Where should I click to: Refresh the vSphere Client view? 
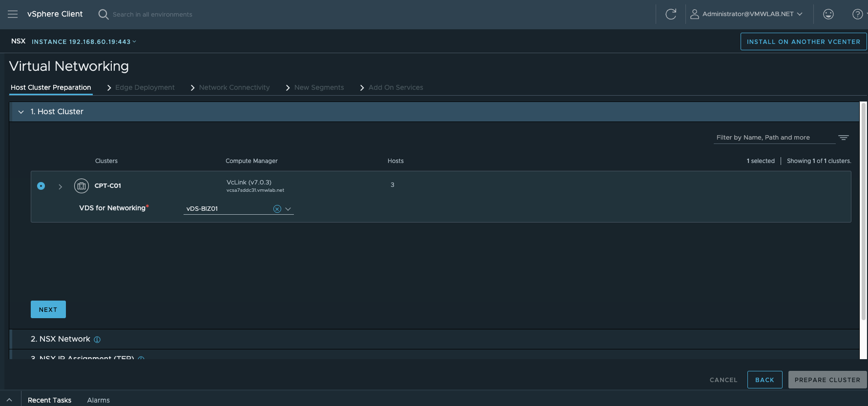point(671,14)
